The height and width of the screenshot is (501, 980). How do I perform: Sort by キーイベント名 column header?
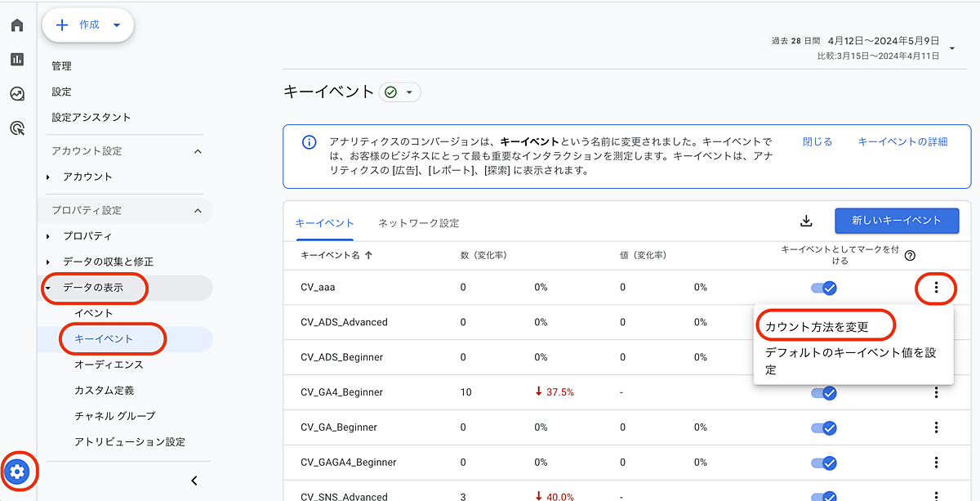tap(336, 255)
